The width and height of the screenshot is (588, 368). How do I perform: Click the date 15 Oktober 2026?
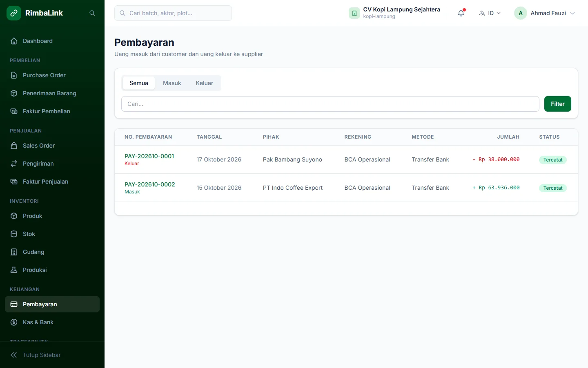pyautogui.click(x=219, y=188)
